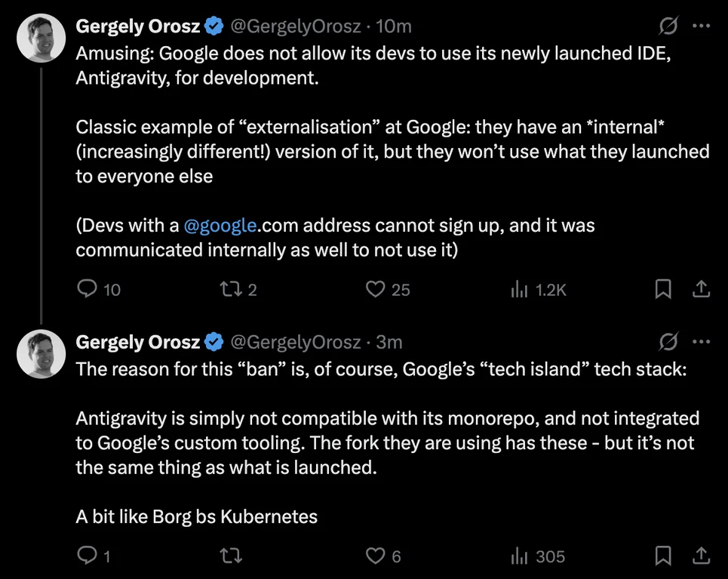Share the second tweet
The image size is (728, 579).
[x=700, y=556]
